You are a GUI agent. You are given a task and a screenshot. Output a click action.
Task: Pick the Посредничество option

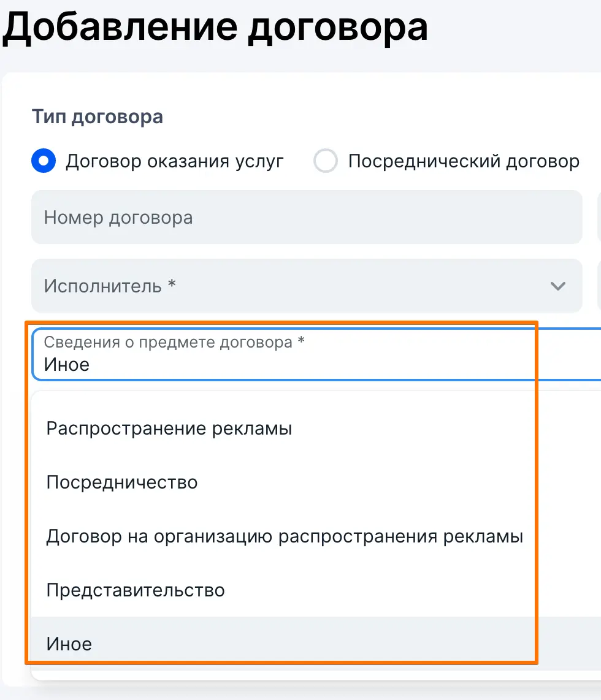(x=122, y=482)
